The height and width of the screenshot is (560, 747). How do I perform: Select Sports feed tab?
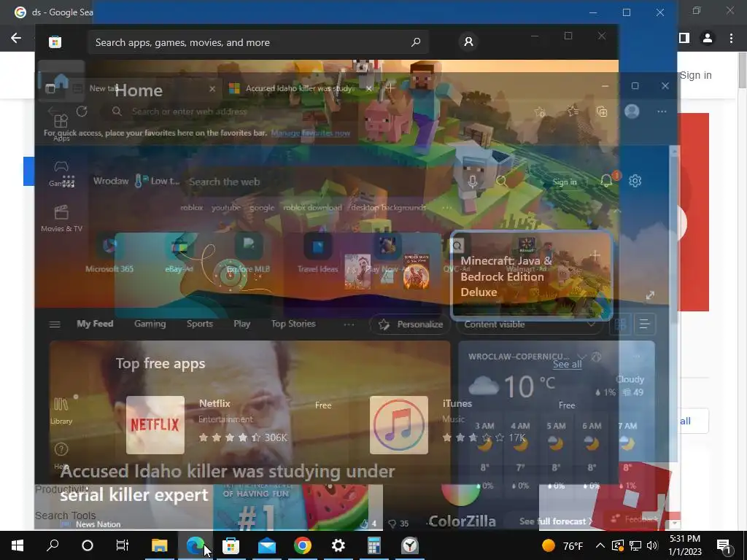point(200,324)
